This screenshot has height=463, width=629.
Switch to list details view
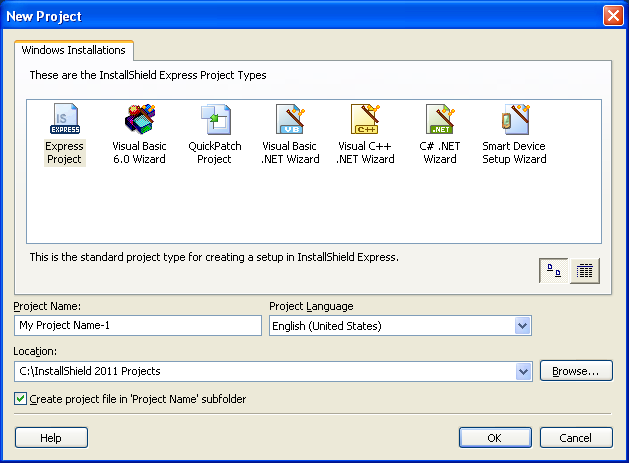pyautogui.click(x=585, y=271)
